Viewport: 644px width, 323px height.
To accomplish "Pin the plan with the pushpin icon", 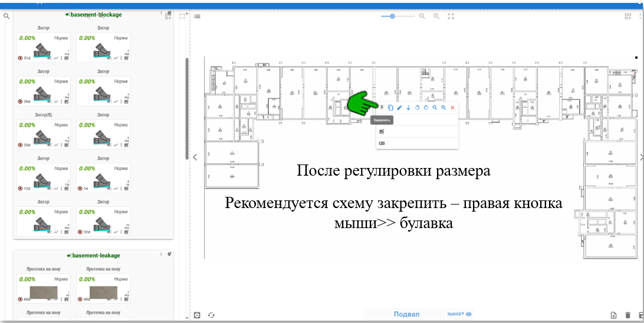I will tap(382, 107).
